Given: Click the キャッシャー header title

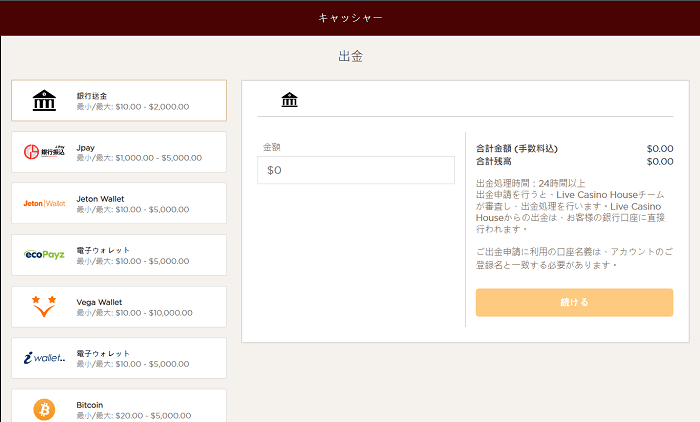Looking at the screenshot, I should pyautogui.click(x=350, y=18).
